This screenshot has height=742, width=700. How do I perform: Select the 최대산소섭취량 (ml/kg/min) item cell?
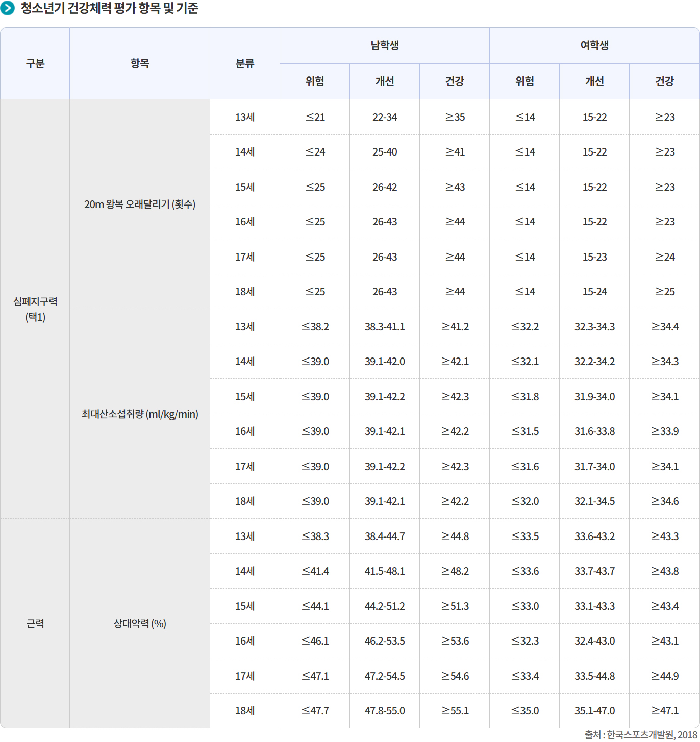coord(139,414)
